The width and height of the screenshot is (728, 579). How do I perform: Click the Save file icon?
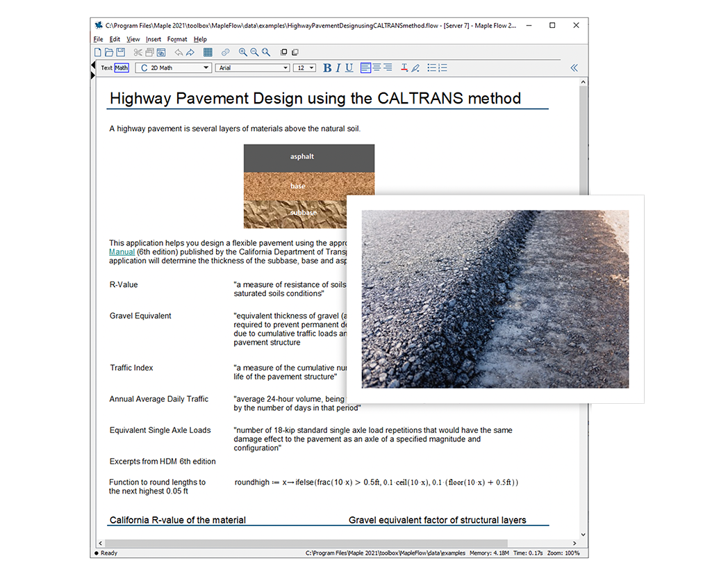(x=120, y=53)
